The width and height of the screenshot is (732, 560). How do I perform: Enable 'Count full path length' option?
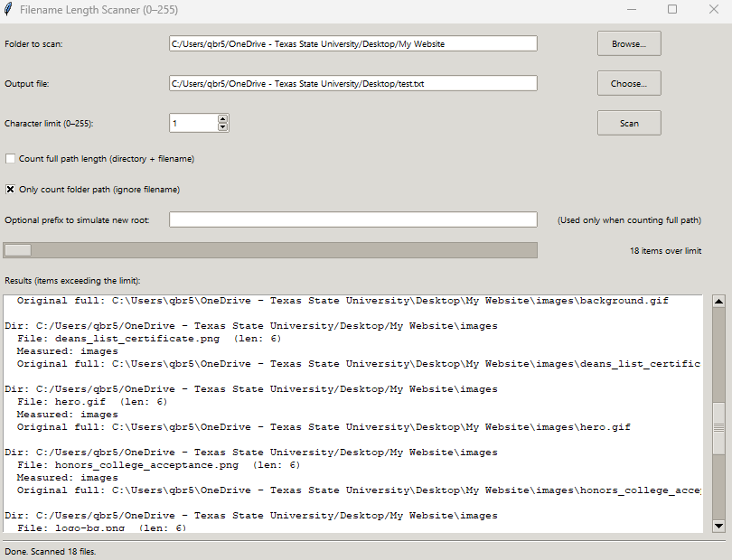click(10, 157)
